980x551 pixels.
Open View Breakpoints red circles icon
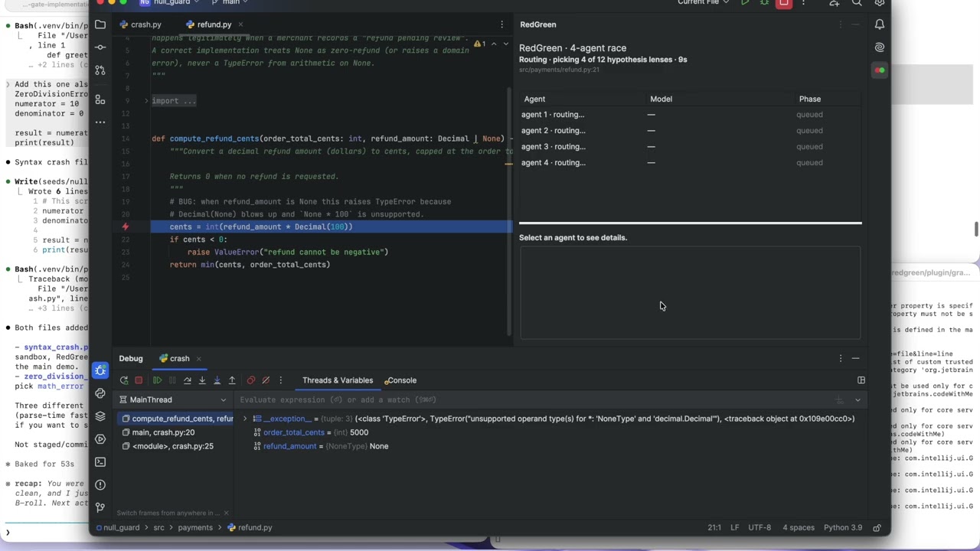click(x=251, y=380)
